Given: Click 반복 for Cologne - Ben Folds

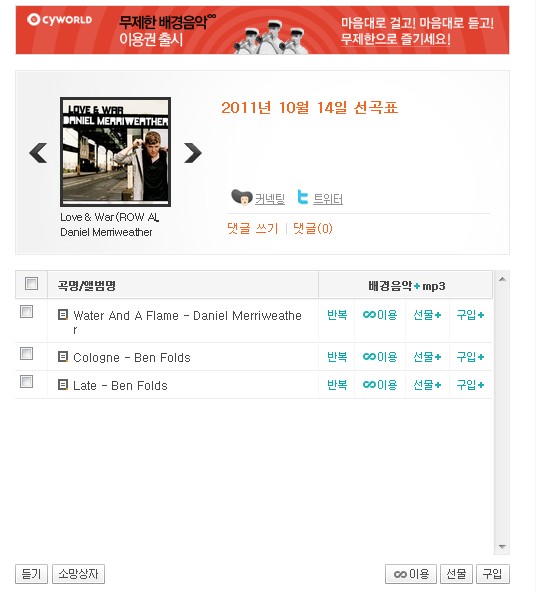Looking at the screenshot, I should 337,357.
